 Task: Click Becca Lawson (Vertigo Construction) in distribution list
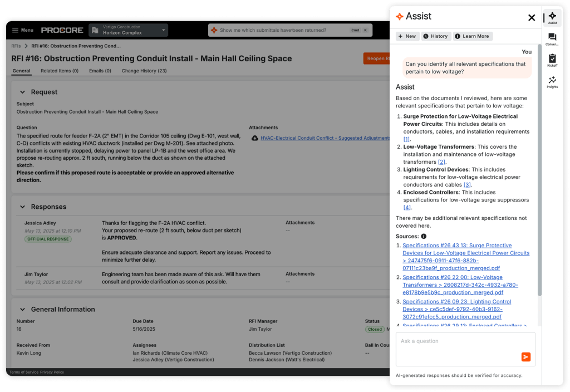[290, 353]
